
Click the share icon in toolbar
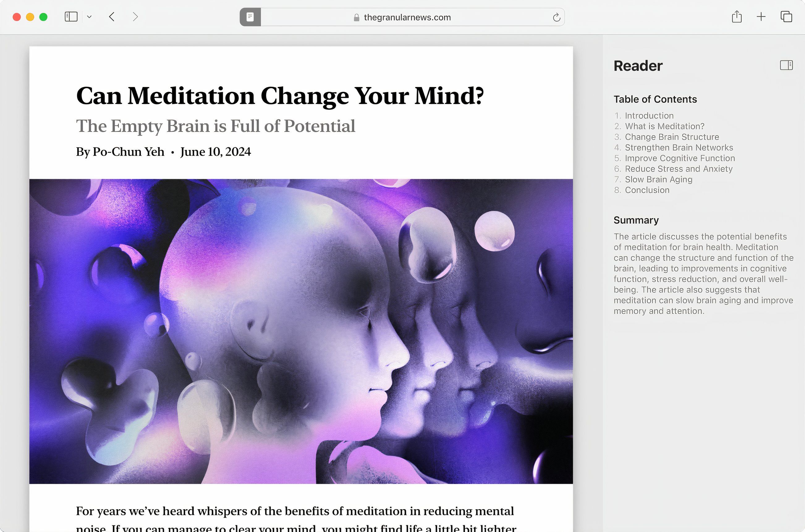737,17
